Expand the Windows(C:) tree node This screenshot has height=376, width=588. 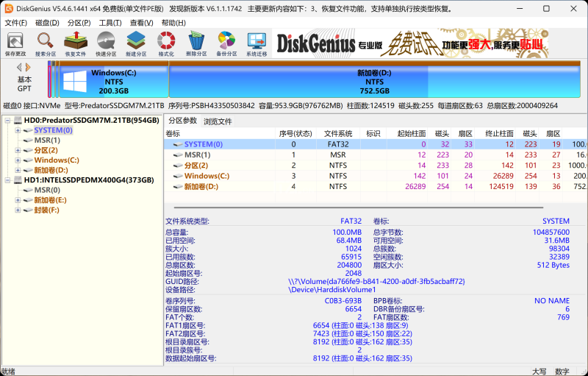pyautogui.click(x=18, y=160)
